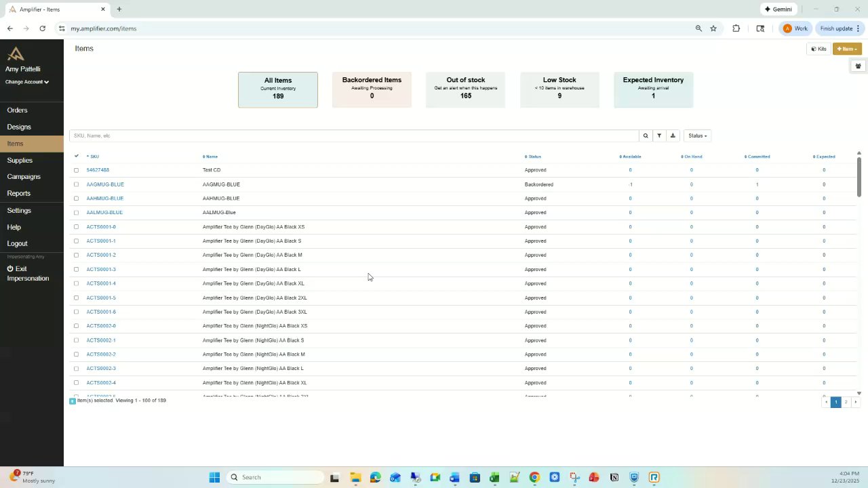
Task: Tick the checkbox for AAHMUG-BLUE
Action: pyautogui.click(x=76, y=199)
